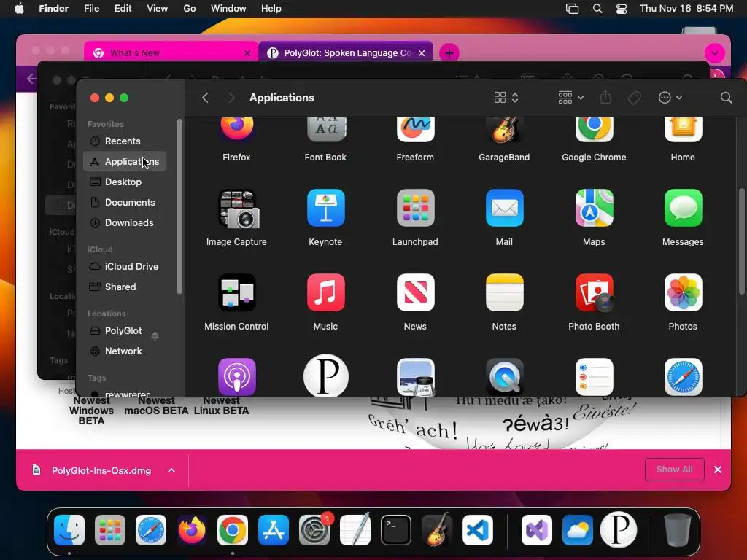Select the Keynote app icon
The width and height of the screenshot is (747, 560).
[x=326, y=208]
